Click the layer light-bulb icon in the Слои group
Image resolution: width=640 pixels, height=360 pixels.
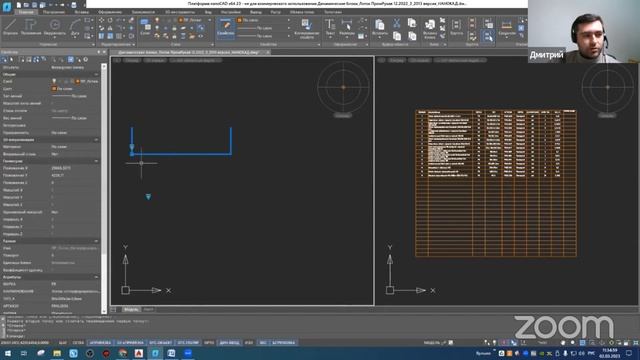pos(157,20)
